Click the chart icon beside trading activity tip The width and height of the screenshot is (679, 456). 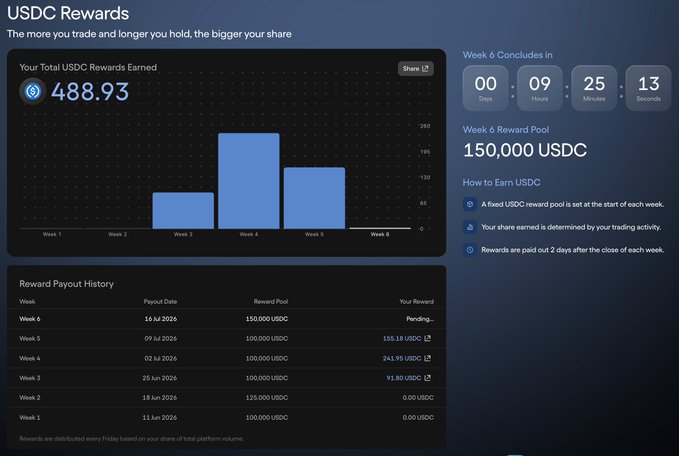click(470, 227)
